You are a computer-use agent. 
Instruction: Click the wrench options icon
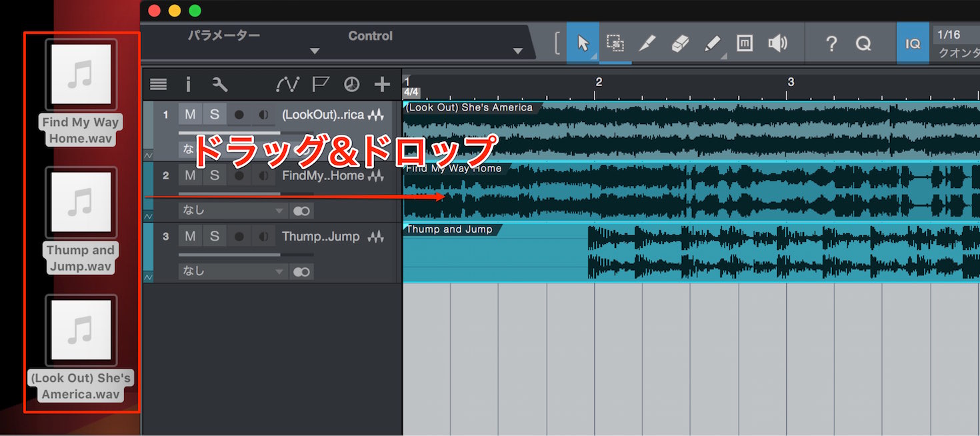pyautogui.click(x=219, y=84)
